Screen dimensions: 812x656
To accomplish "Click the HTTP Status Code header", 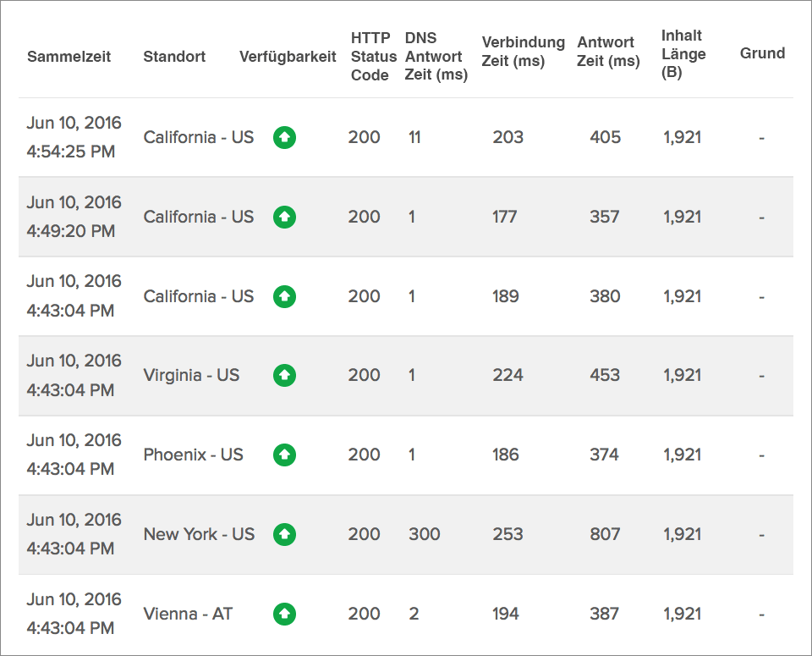I will (373, 57).
